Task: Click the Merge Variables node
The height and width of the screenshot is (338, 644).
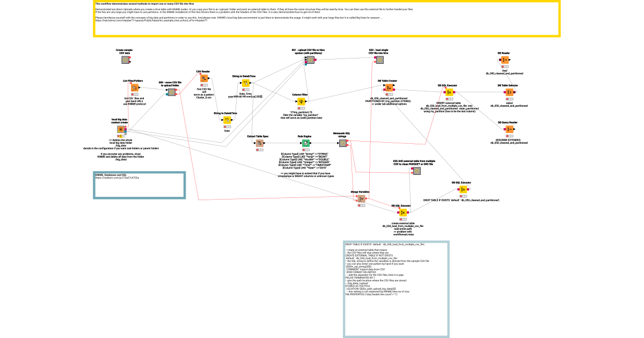Action: tap(360, 199)
